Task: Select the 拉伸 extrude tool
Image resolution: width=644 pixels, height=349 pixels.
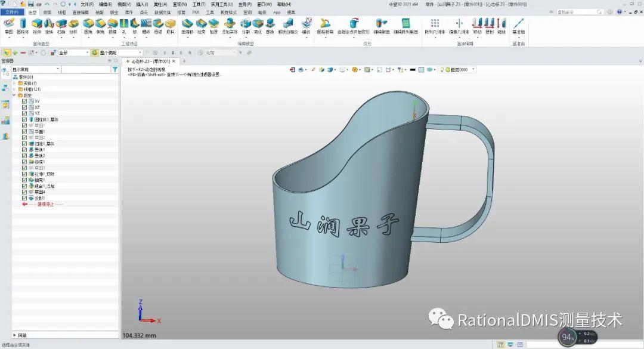Action: point(37,26)
